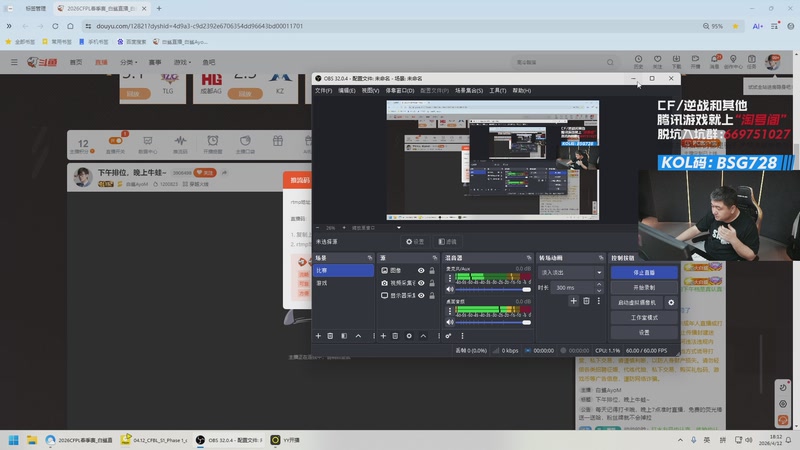
Task: Open the fade transition type dropdown
Action: [570, 272]
